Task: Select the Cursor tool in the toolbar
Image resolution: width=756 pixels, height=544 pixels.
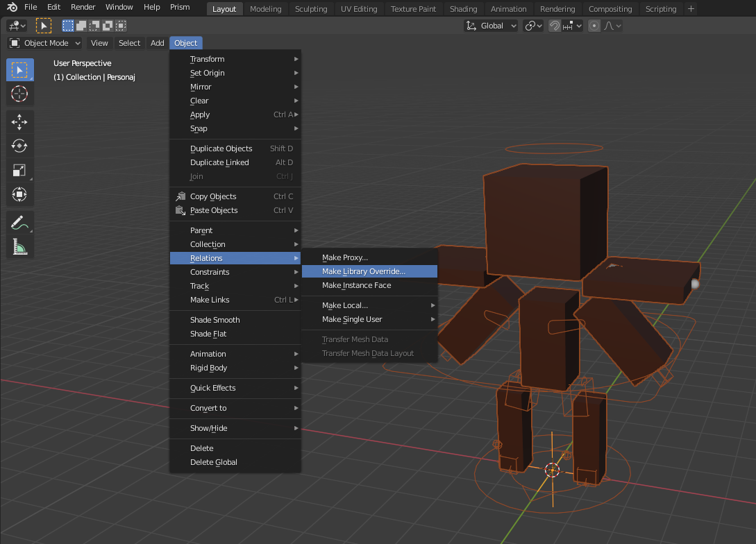Action: click(19, 94)
